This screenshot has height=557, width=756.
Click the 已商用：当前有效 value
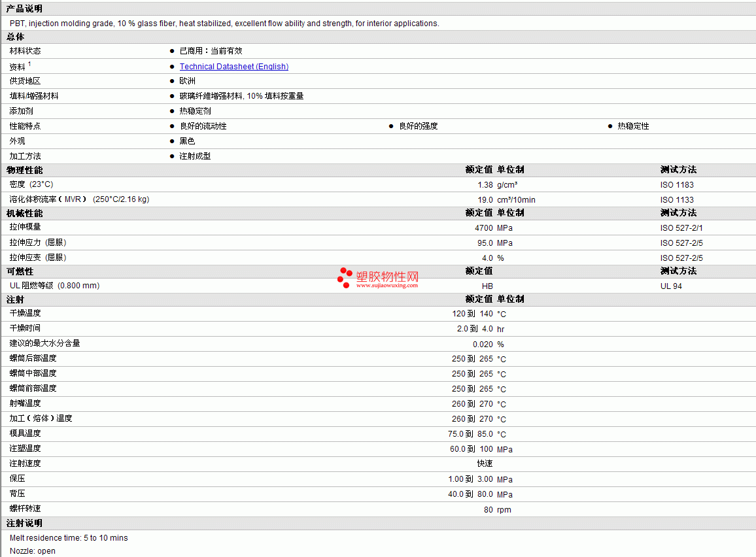(x=211, y=50)
